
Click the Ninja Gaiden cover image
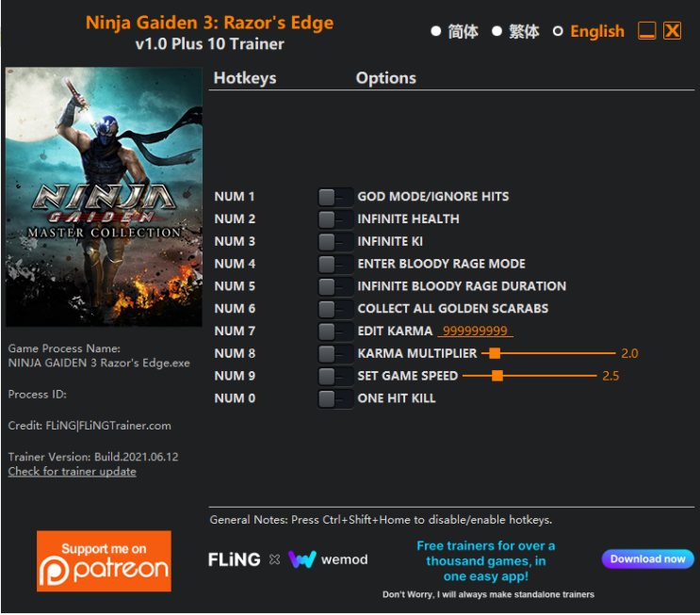click(x=104, y=197)
